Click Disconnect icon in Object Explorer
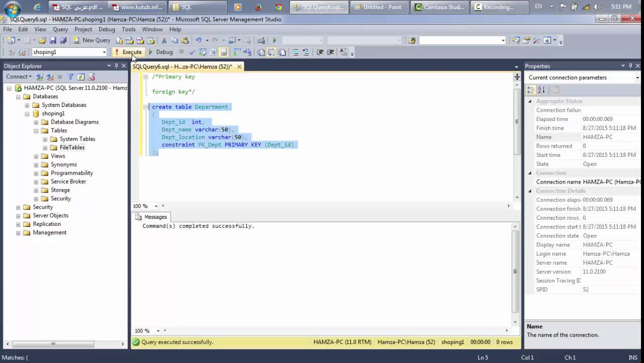This screenshot has height=363, width=644. click(x=50, y=77)
